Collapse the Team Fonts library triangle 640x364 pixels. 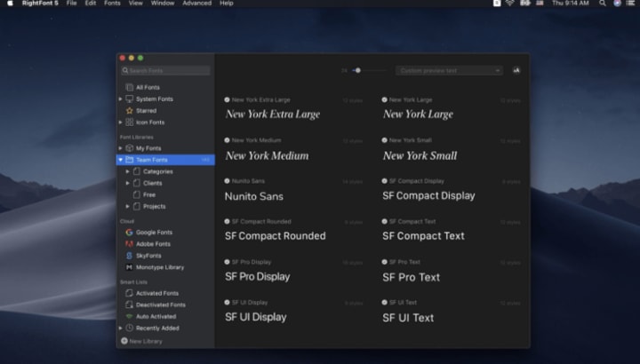pos(120,160)
